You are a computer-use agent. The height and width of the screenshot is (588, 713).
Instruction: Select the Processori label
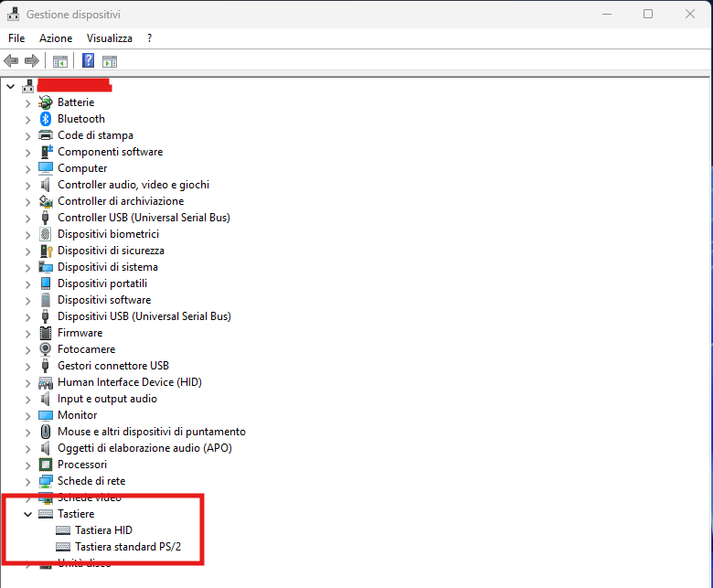(x=82, y=465)
